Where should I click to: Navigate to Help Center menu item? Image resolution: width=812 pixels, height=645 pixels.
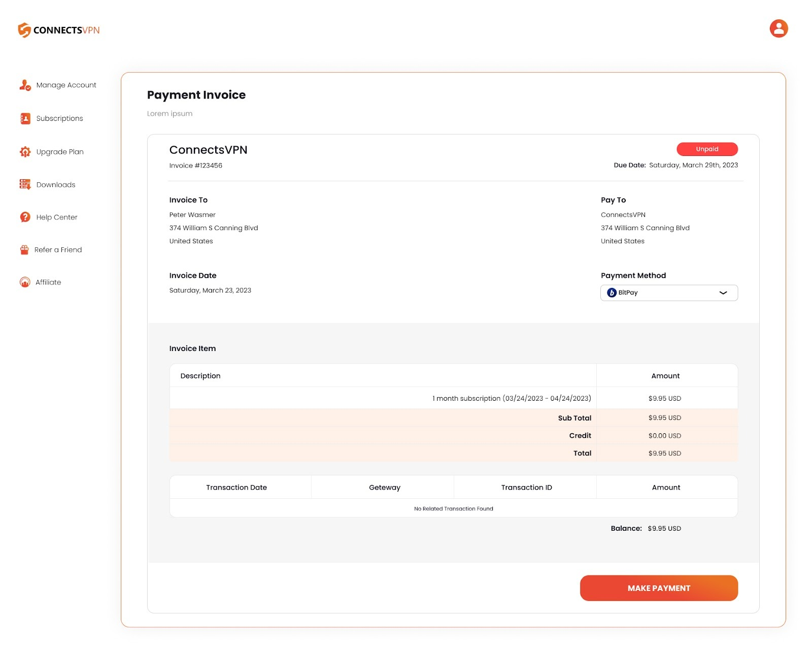click(56, 217)
